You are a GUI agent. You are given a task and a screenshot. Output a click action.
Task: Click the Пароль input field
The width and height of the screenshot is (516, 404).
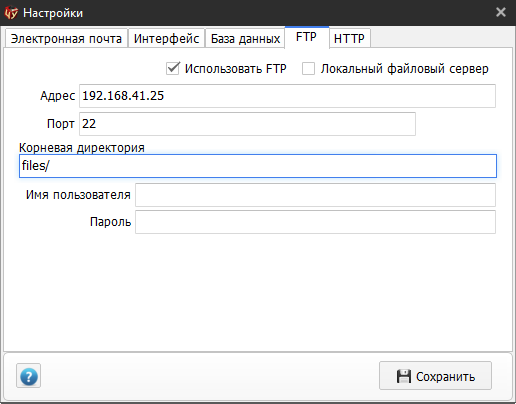[315, 222]
